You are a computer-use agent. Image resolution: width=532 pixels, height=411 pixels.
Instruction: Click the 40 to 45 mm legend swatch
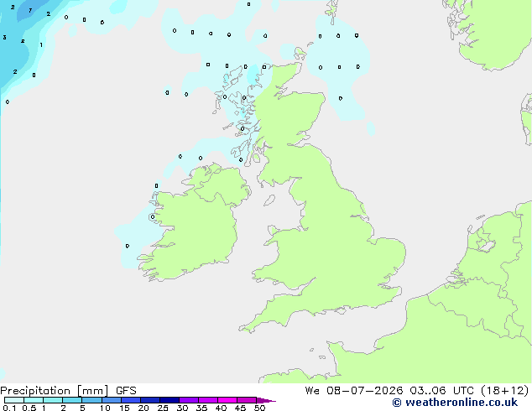coord(227,400)
